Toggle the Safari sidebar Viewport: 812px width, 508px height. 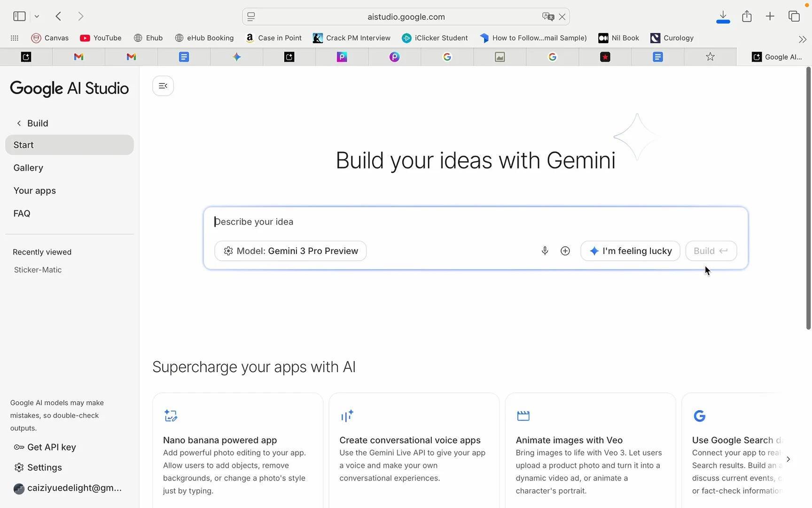point(19,16)
